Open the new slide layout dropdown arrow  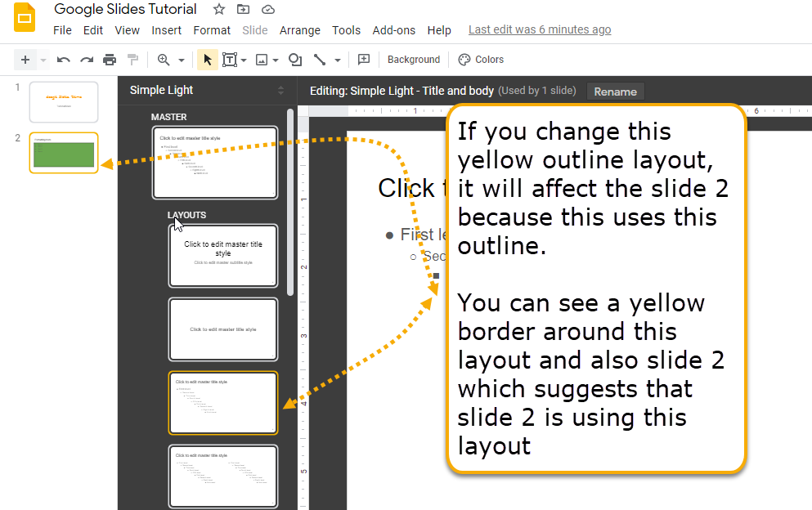(43, 60)
